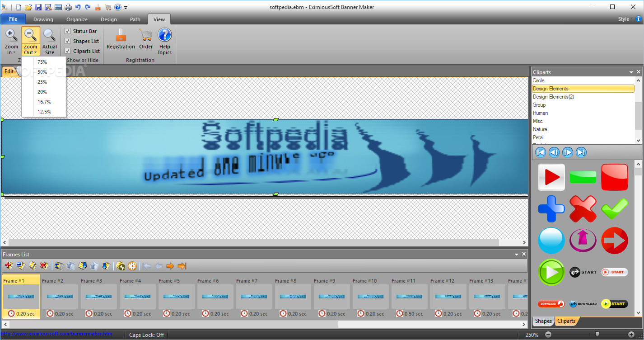This screenshot has height=340, width=644.
Task: Click the Order shopping cart button
Action: pyautogui.click(x=146, y=39)
